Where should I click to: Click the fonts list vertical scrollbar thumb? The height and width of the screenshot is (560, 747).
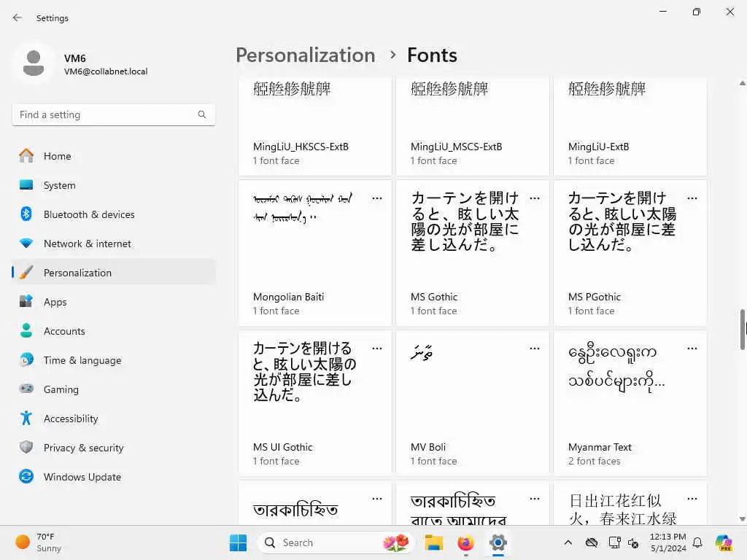[x=742, y=329]
